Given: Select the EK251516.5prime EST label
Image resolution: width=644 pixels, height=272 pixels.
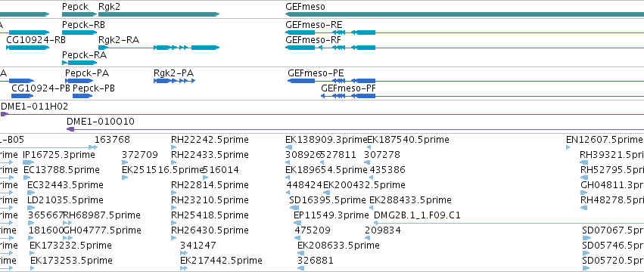Looking at the screenshot, I should point(163,170).
